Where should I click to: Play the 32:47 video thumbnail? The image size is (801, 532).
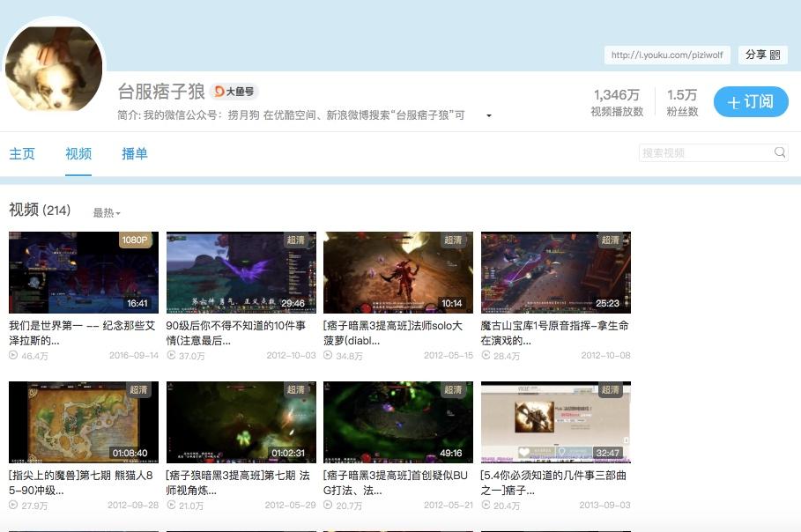coord(556,422)
